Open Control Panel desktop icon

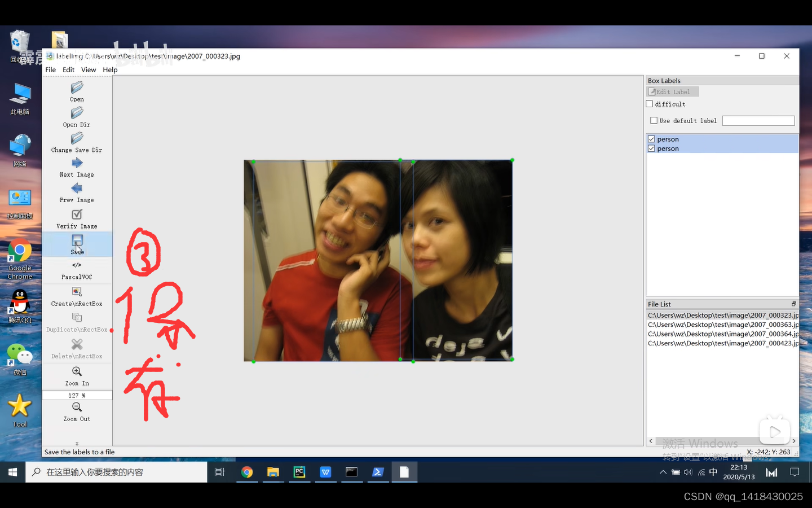20,203
